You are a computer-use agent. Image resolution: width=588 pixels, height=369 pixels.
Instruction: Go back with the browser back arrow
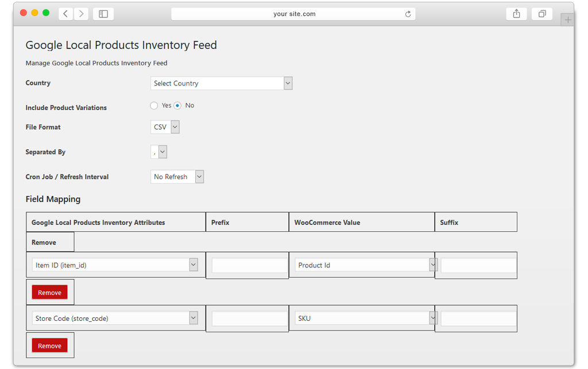click(x=65, y=14)
